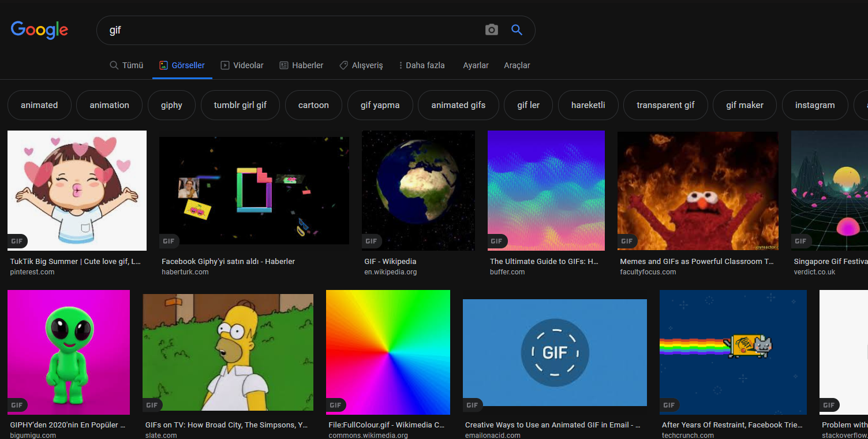Image resolution: width=868 pixels, height=439 pixels.
Task: Filter by the animation chip
Action: [109, 105]
